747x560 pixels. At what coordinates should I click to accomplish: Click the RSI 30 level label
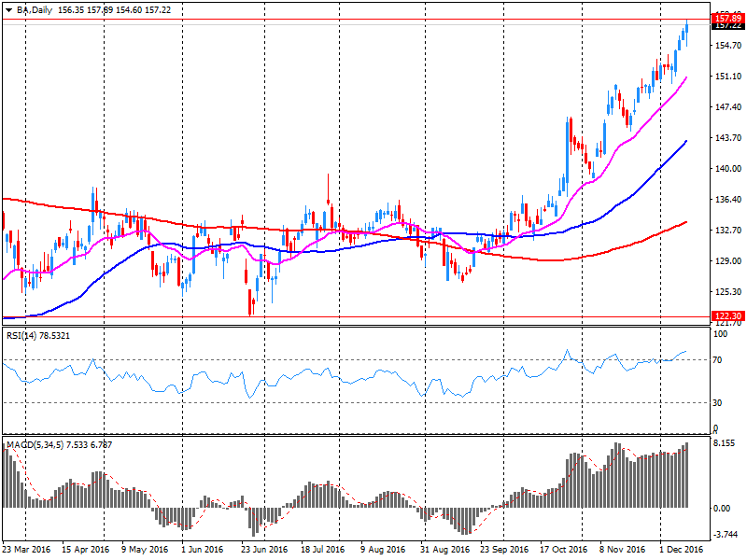[717, 403]
